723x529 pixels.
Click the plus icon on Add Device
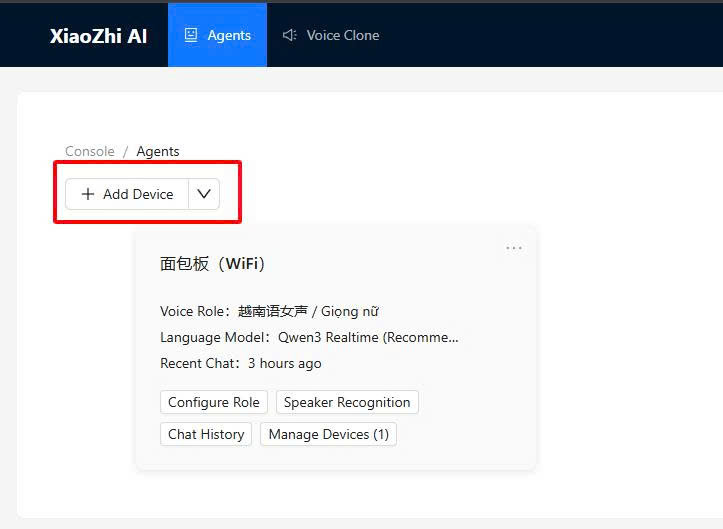coord(88,194)
